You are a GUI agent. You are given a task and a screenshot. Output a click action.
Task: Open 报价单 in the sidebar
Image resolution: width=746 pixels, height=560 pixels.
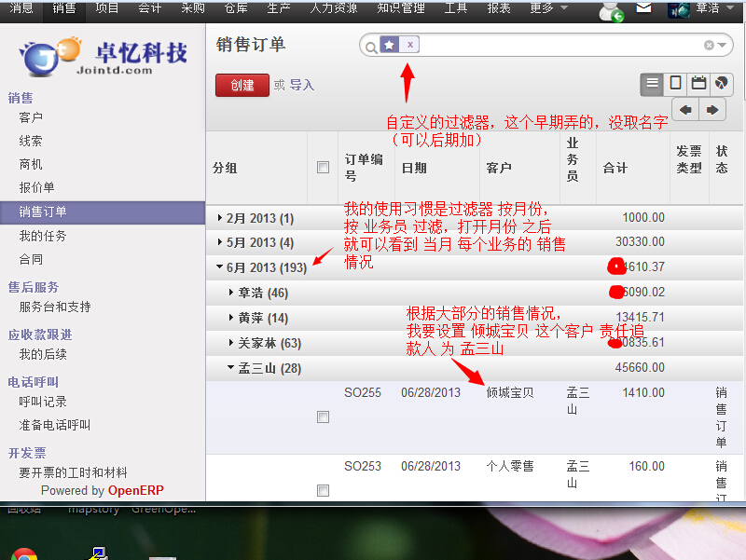[x=36, y=188]
